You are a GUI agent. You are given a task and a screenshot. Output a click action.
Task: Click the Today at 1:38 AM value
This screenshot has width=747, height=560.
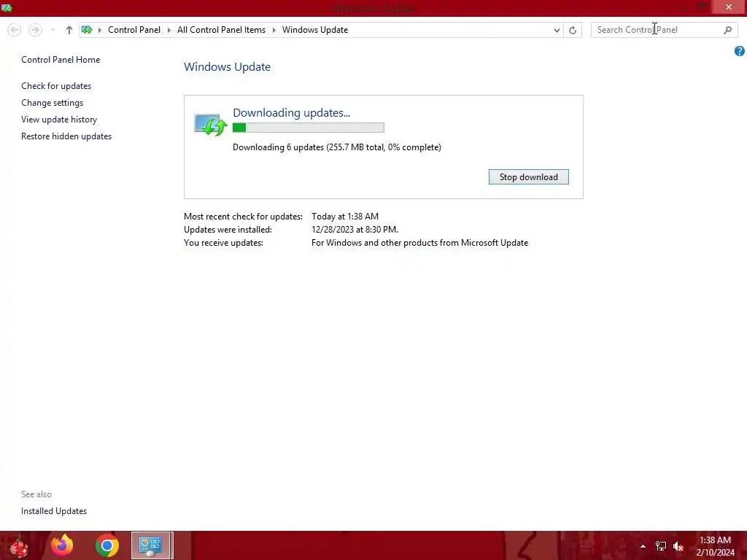tap(345, 216)
